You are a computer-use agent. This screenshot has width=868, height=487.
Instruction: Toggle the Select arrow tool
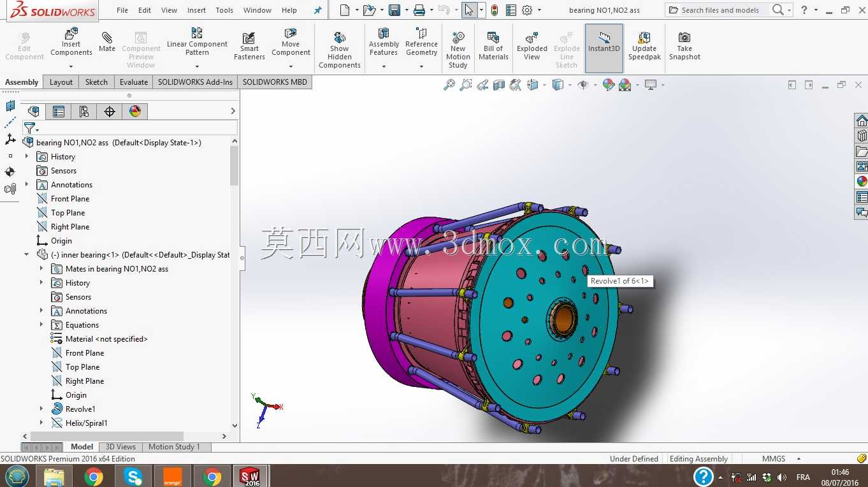[x=469, y=10]
